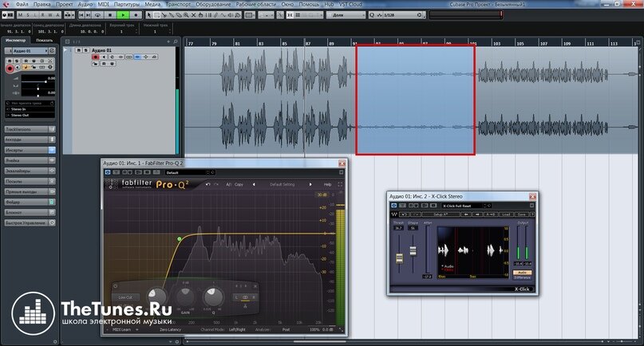644x346 pixels.
Task: Open the Оборудование menu
Action: click(x=213, y=4)
